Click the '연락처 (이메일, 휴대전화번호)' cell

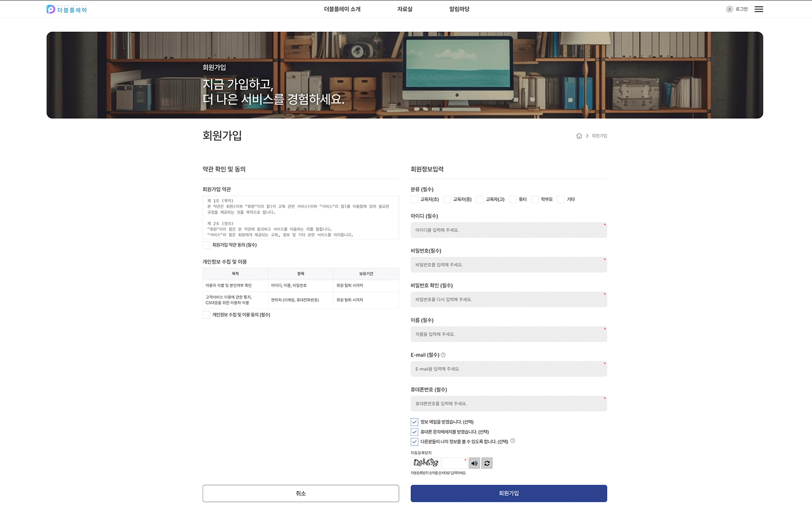coord(300,300)
